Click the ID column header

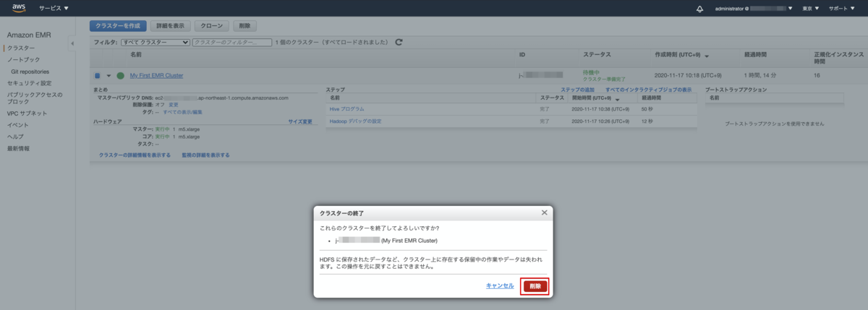tap(522, 55)
